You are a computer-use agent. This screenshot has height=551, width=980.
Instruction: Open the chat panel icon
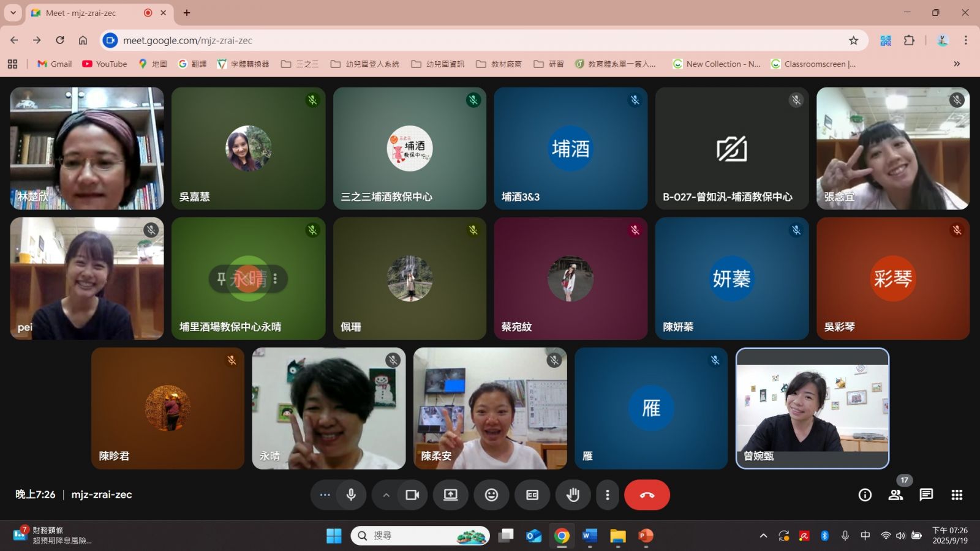click(926, 495)
